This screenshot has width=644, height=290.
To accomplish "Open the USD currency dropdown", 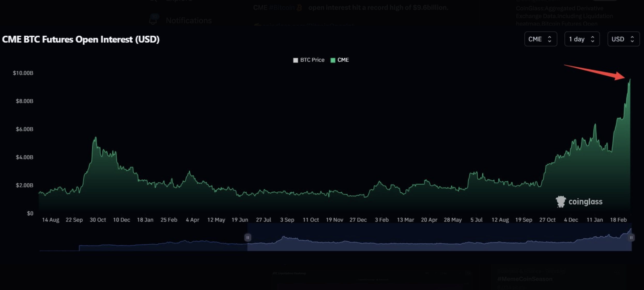I will tap(624, 39).
